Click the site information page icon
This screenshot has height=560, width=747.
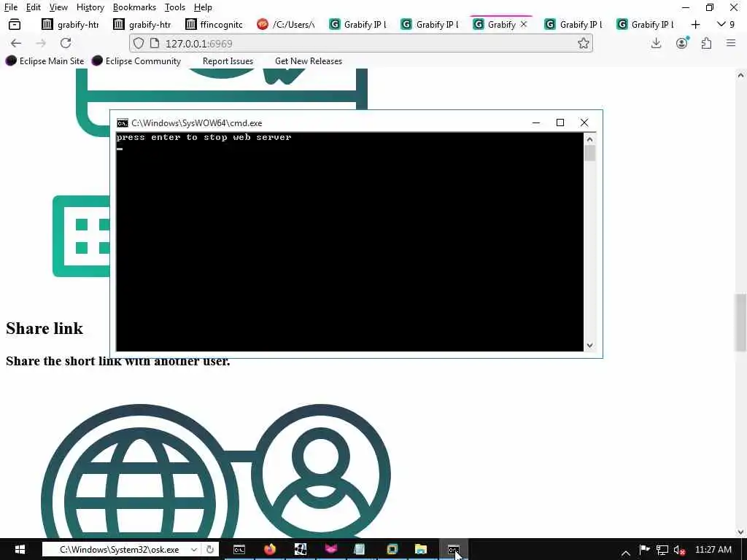pos(155,43)
